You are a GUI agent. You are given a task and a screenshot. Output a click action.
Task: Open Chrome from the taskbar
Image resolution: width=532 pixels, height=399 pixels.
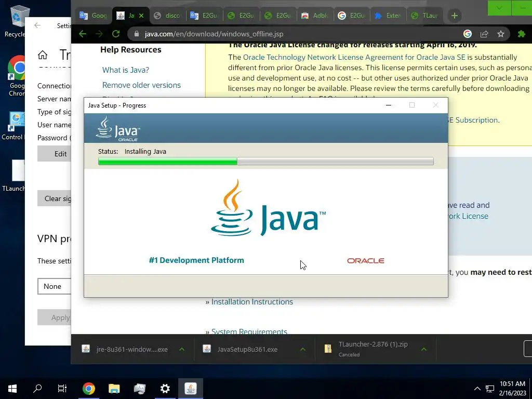[x=88, y=389]
